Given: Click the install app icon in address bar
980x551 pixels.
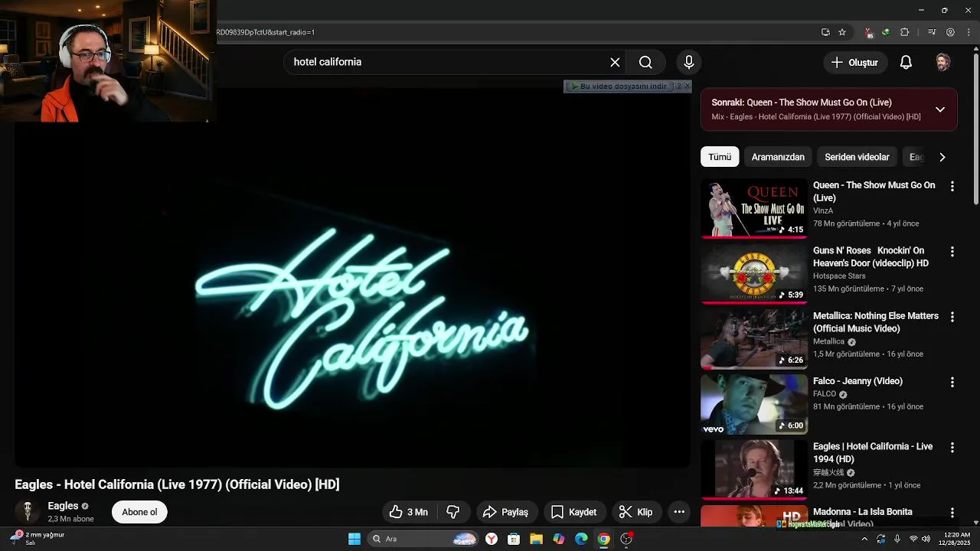Looking at the screenshot, I should [825, 32].
